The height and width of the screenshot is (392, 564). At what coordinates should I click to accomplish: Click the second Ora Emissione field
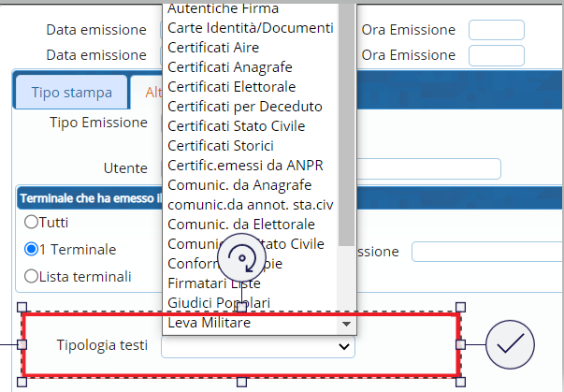point(496,55)
